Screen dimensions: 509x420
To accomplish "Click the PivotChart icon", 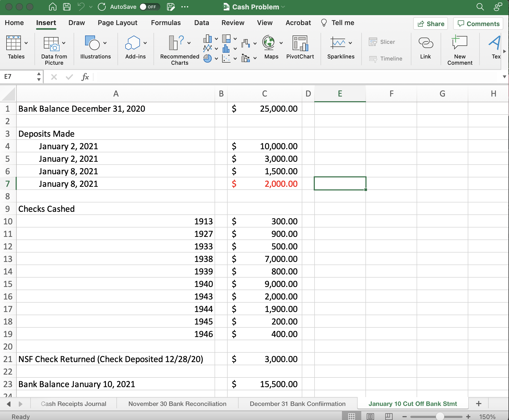I will tap(300, 43).
